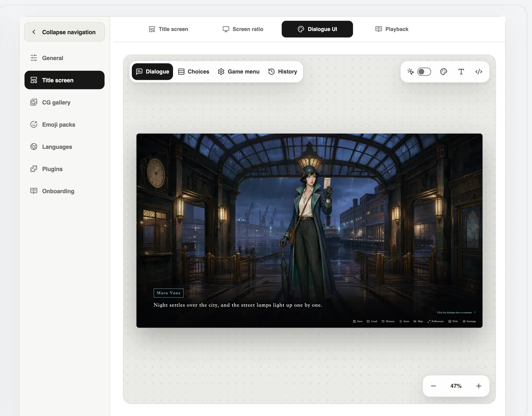Open the typography text settings
532x416 pixels.
(x=461, y=71)
